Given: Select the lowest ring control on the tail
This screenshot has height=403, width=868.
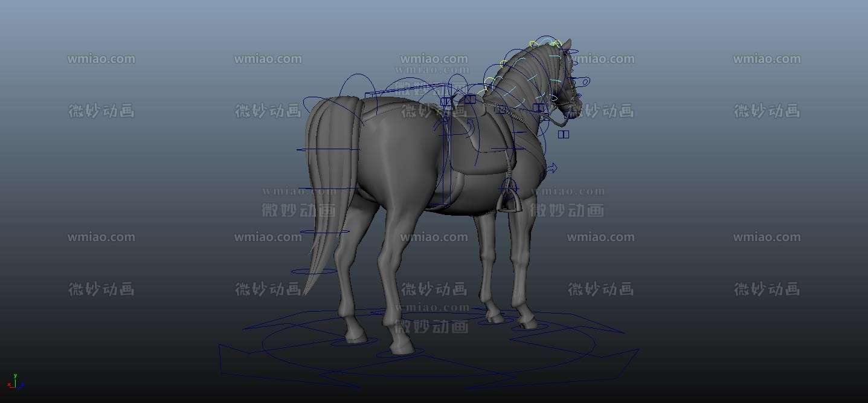Looking at the screenshot, I should click(x=313, y=271).
